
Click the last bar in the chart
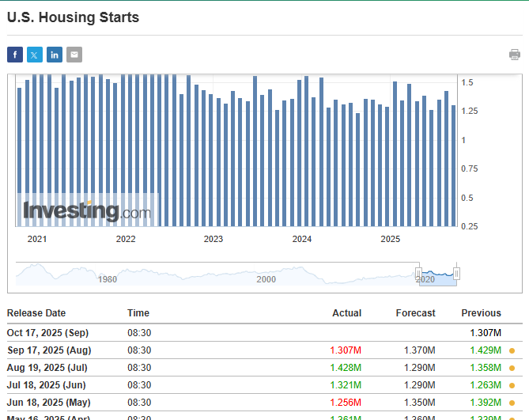click(x=453, y=165)
